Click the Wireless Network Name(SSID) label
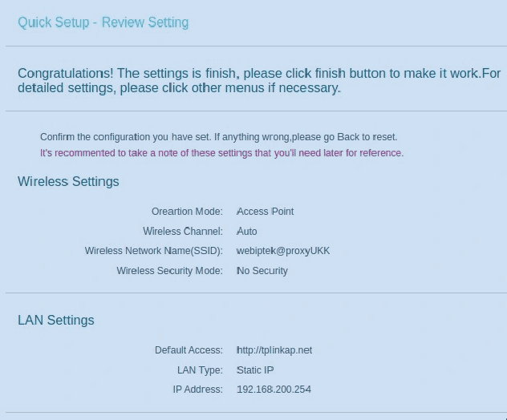This screenshot has width=507, height=420. [153, 251]
